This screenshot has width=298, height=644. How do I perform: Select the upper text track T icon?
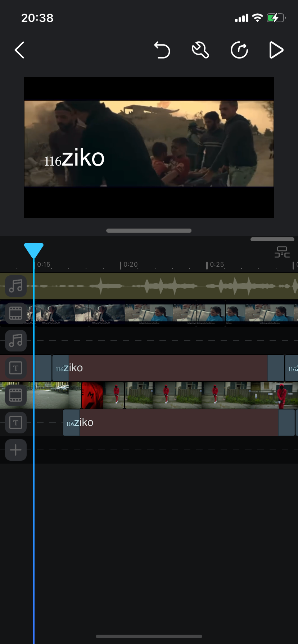click(16, 368)
